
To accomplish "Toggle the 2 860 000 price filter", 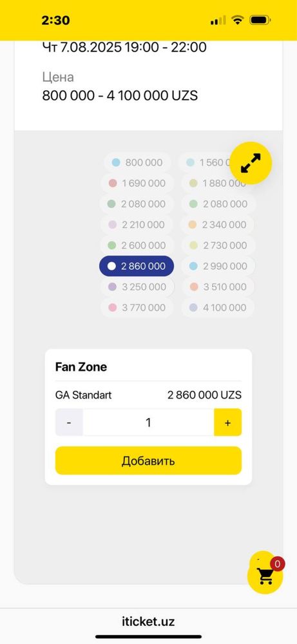I will coord(137,266).
